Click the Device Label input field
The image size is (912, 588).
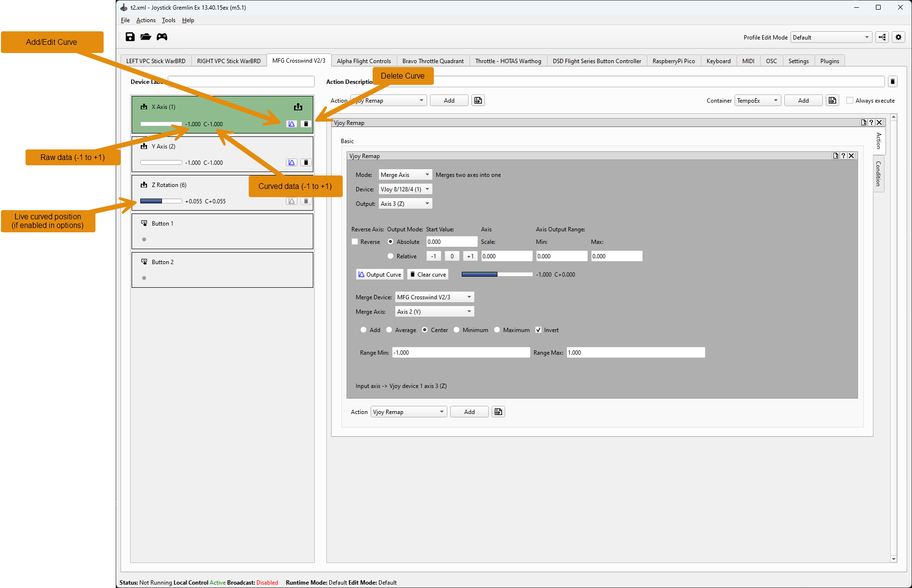(x=241, y=81)
